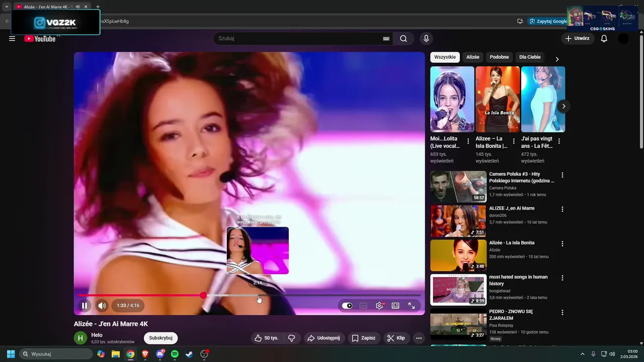Screen dimensions: 644x362
Task: Click the Wyszukaj taskbar search box
Action: tap(56, 354)
